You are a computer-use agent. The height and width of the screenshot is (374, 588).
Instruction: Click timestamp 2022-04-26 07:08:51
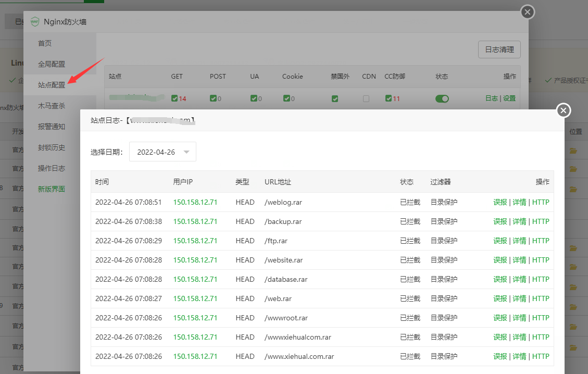[x=128, y=202]
